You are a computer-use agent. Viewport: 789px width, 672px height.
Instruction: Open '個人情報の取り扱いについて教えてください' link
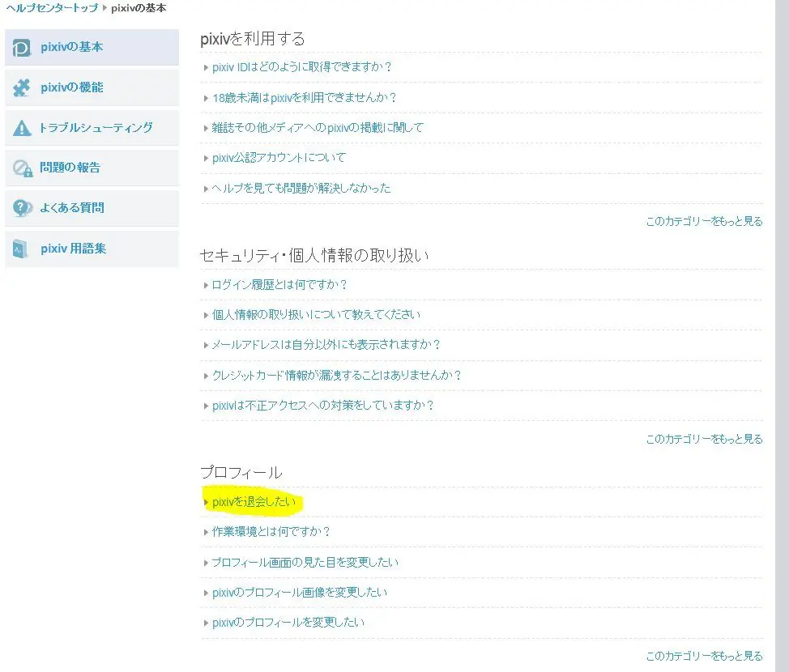[x=316, y=315]
